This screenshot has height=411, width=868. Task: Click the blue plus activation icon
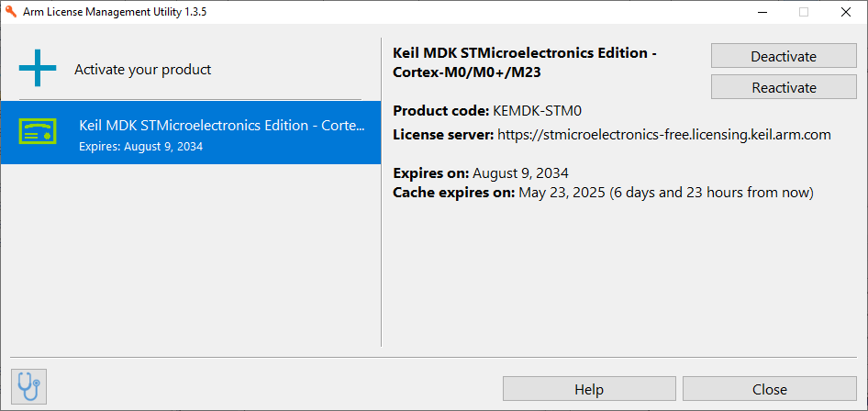pos(38,68)
